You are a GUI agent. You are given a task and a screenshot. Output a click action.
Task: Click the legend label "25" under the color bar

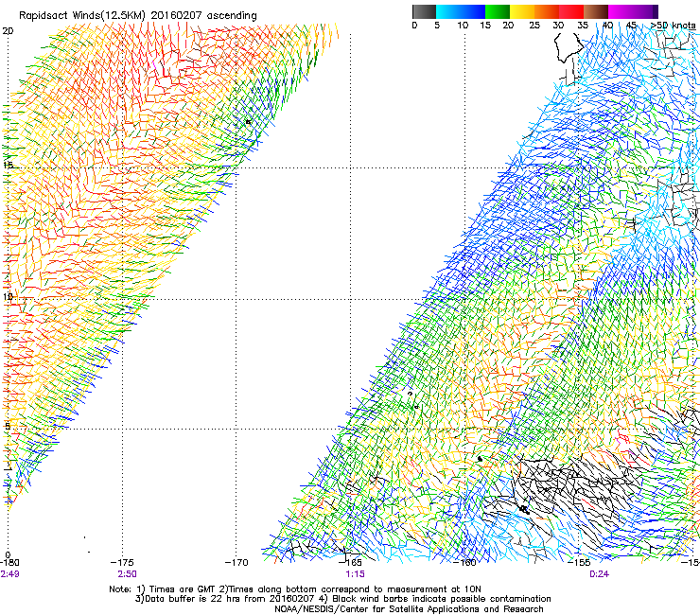point(534,26)
